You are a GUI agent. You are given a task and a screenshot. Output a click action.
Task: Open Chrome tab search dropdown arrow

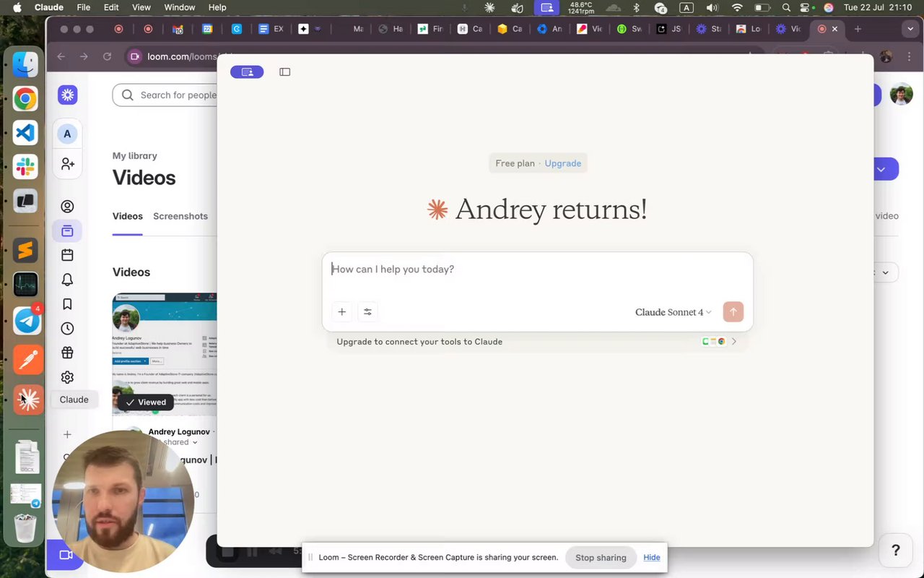[909, 29]
